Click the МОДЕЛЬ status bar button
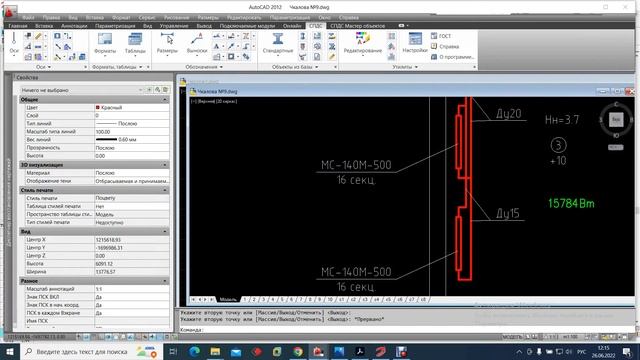Image resolution: width=640 pixels, height=360 pixels. click(512, 337)
